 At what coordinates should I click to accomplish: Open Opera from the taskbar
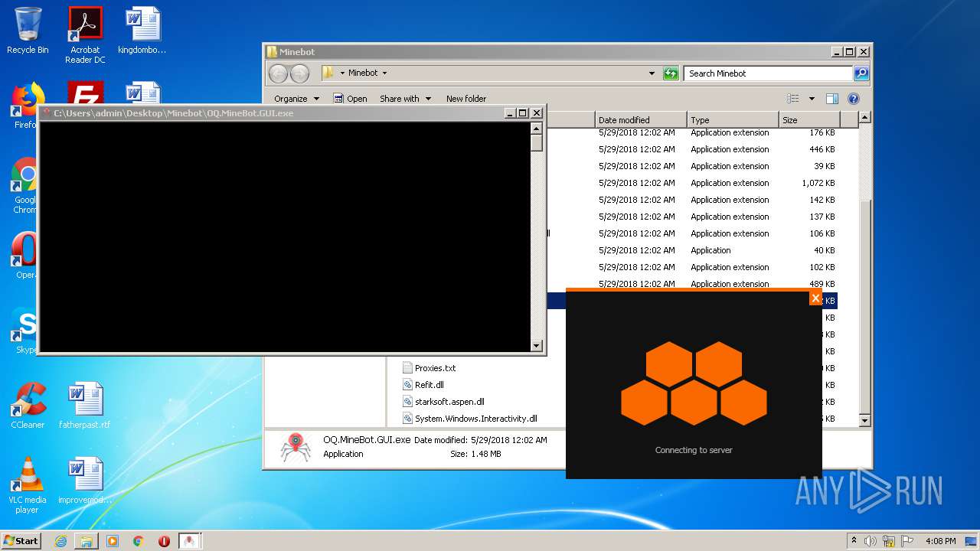tap(164, 541)
